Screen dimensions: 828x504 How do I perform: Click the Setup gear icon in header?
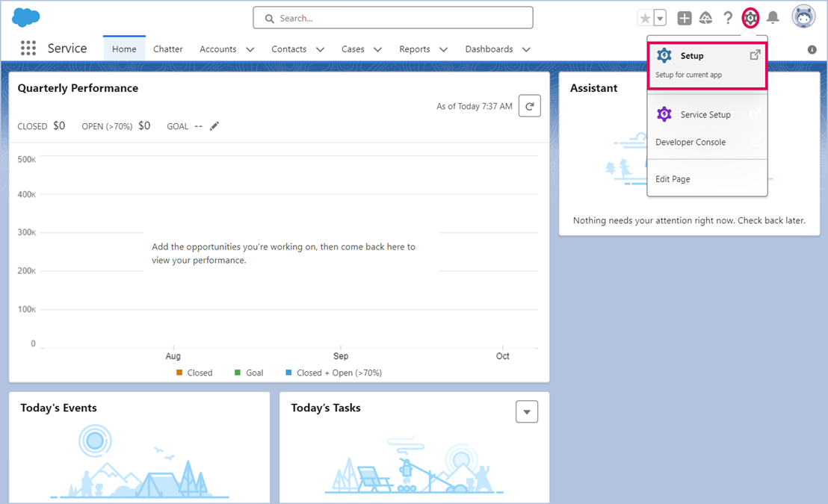[750, 19]
